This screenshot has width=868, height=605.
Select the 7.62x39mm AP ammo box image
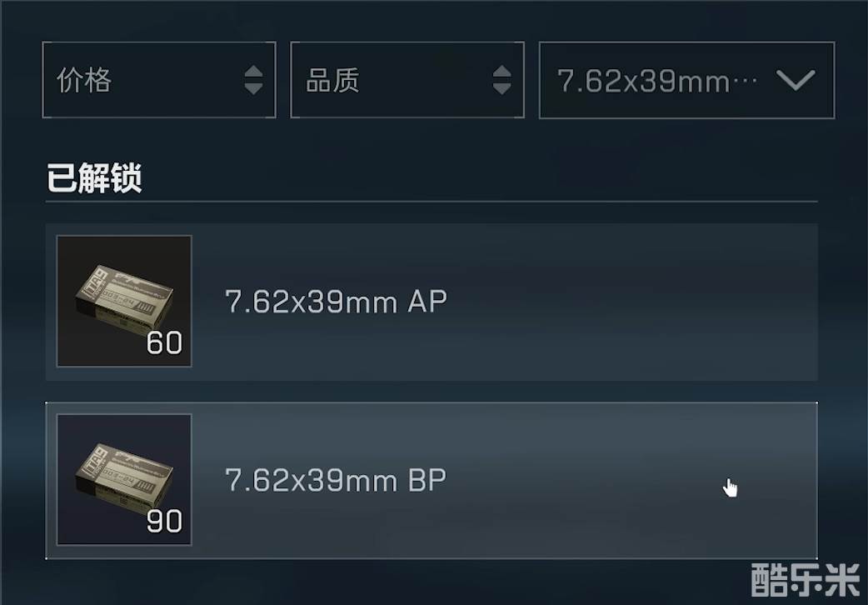click(124, 301)
